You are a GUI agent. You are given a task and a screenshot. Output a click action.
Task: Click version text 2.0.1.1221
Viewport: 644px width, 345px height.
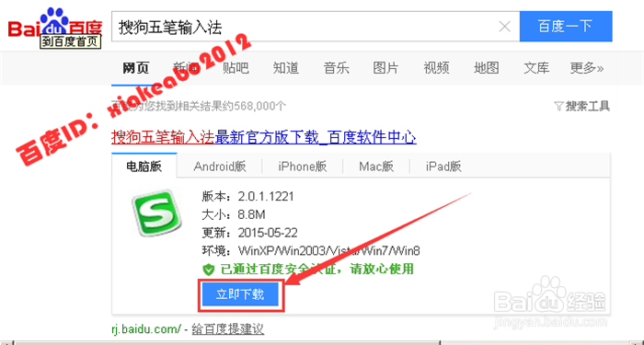[x=266, y=197]
